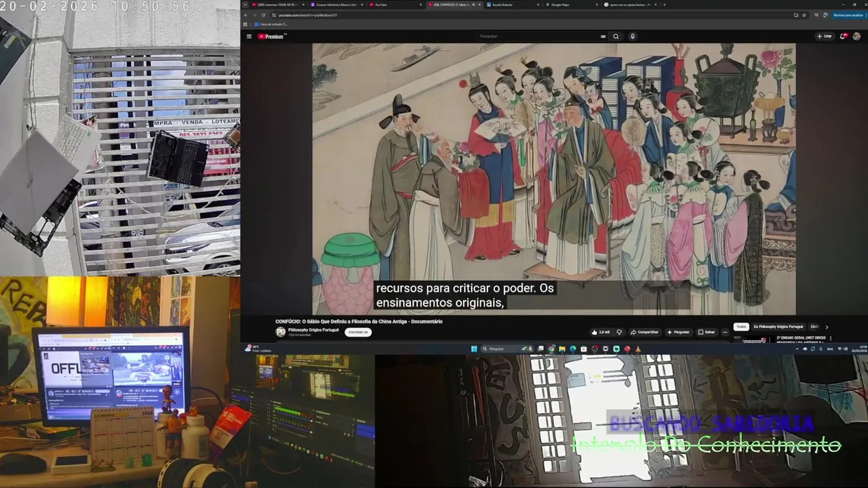This screenshot has width=868, height=488.
Task: Open Windows Start menu on taskbar
Action: click(x=474, y=349)
